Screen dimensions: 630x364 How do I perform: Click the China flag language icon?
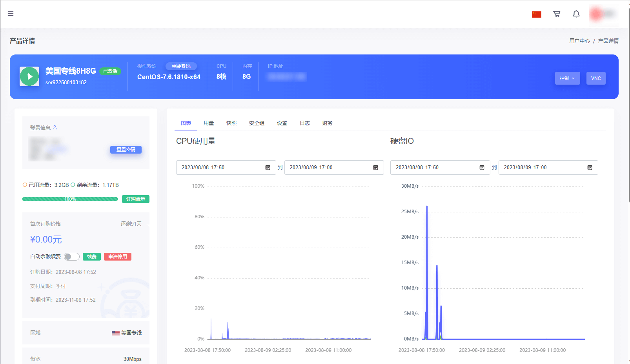(x=536, y=14)
